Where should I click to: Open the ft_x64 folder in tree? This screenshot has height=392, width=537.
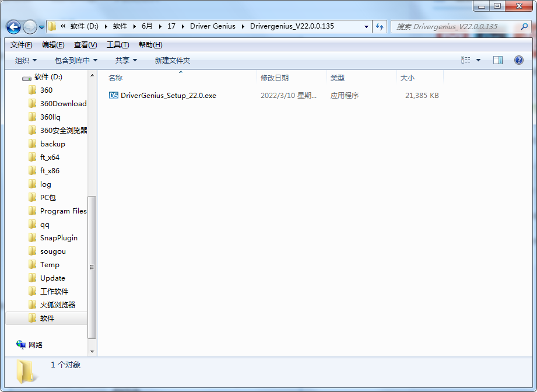(50, 157)
